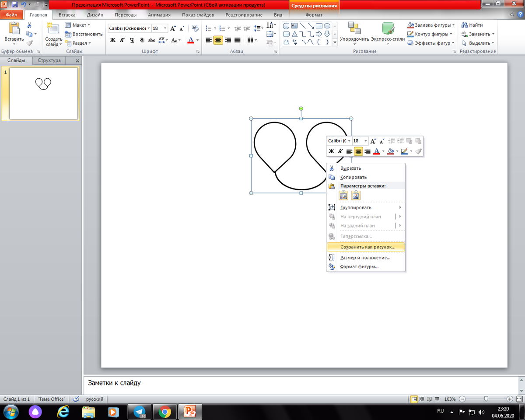The width and height of the screenshot is (525, 420).
Task: Select the right arrow shape in shapes gallery
Action: click(x=319, y=34)
